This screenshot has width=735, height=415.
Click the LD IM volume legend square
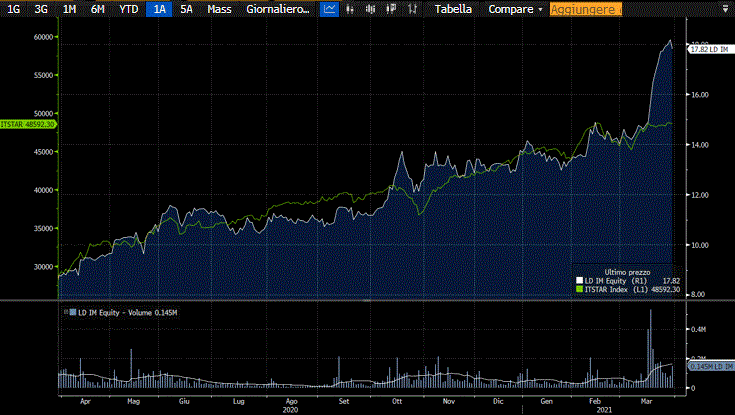71,313
